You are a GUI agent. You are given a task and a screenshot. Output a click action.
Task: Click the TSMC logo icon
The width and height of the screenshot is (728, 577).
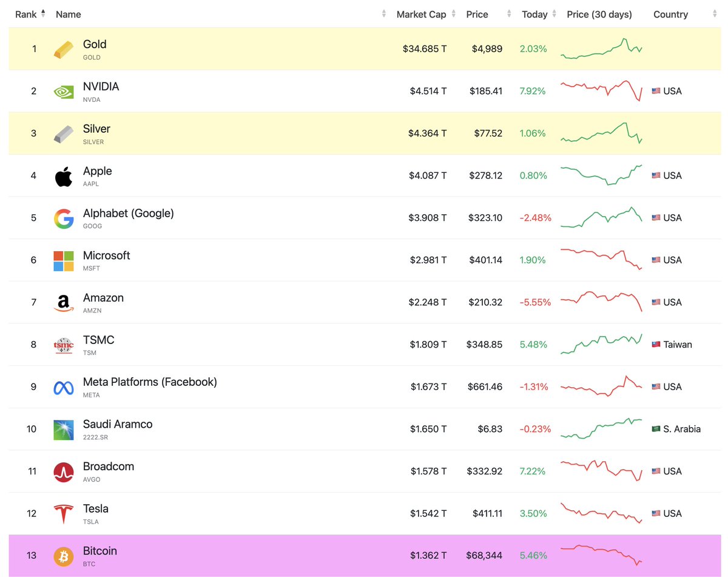[x=63, y=344]
